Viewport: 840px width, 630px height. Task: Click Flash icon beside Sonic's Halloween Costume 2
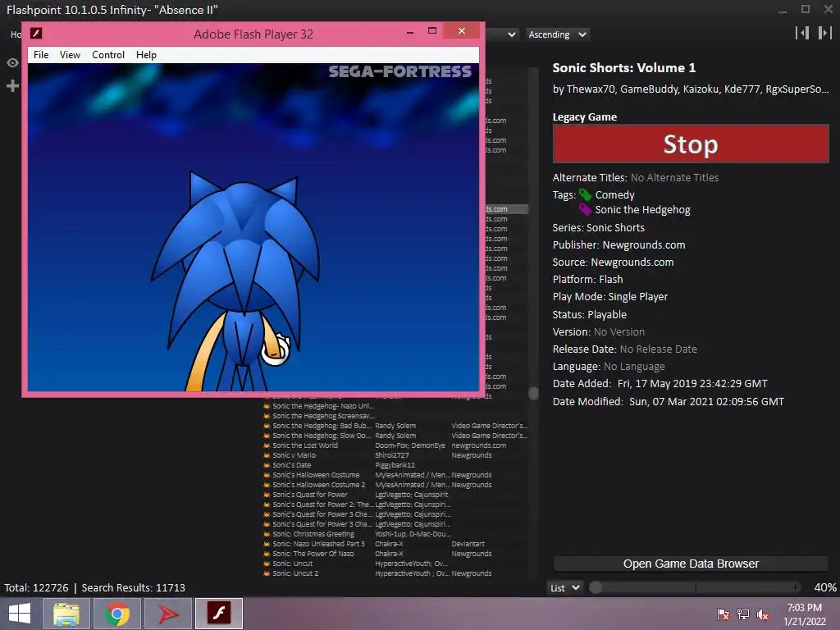point(267,485)
